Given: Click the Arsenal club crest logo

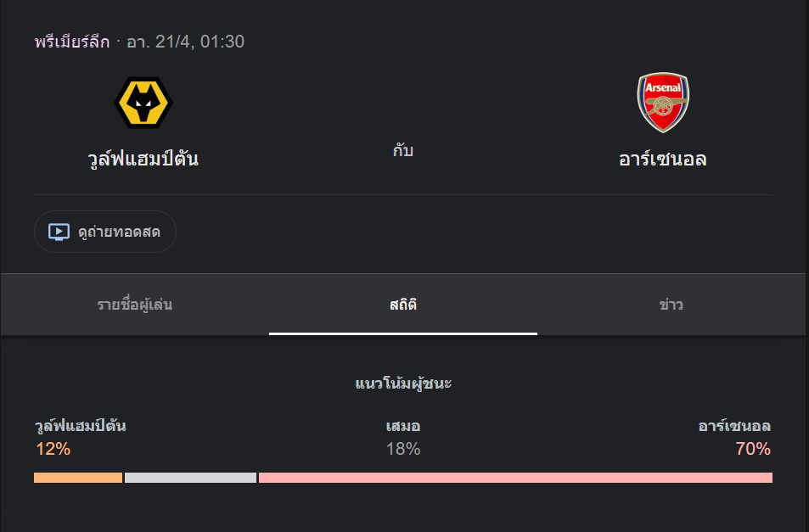Looking at the screenshot, I should click(663, 103).
